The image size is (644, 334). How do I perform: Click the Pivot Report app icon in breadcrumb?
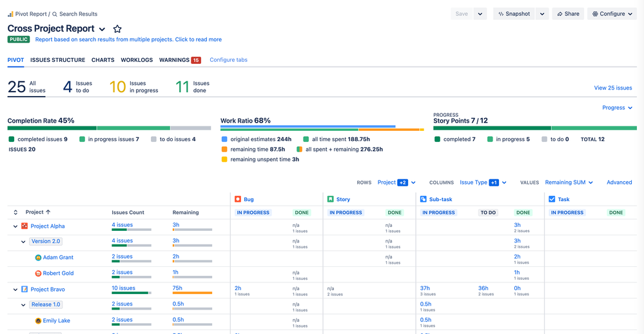click(10, 14)
